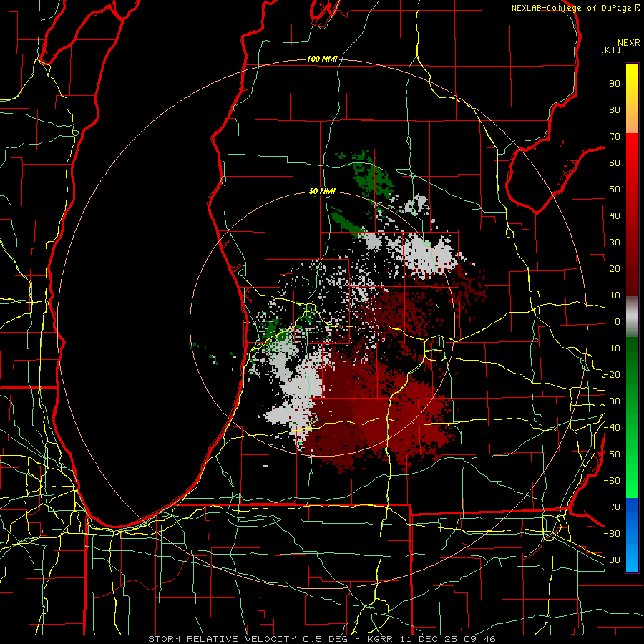Click the positive 90 scale value
The width and height of the screenshot is (644, 644).
(615, 84)
